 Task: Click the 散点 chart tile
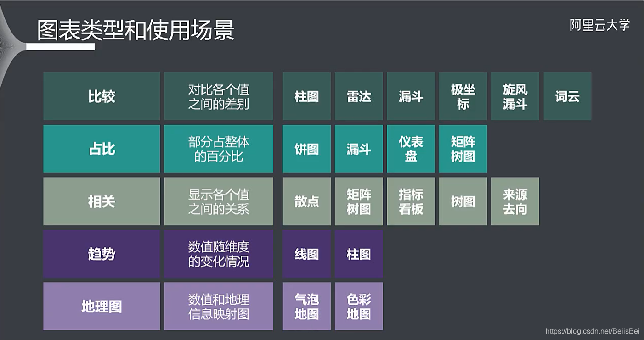pos(306,201)
